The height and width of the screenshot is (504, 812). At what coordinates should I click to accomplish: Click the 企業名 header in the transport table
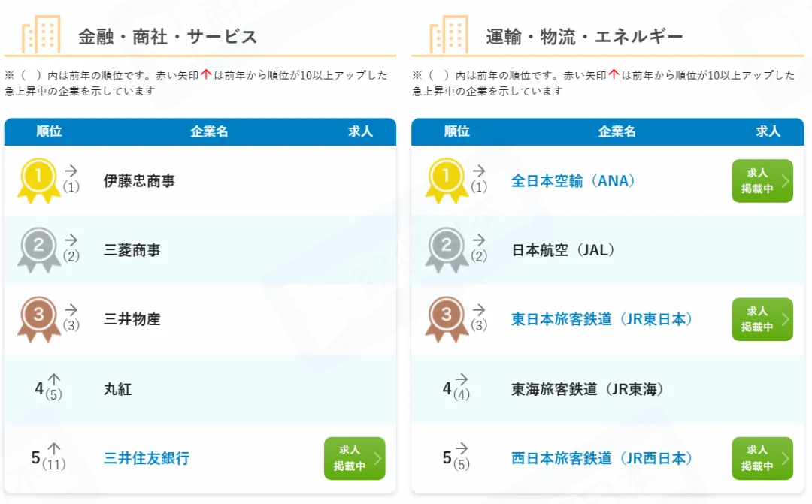pos(617,131)
